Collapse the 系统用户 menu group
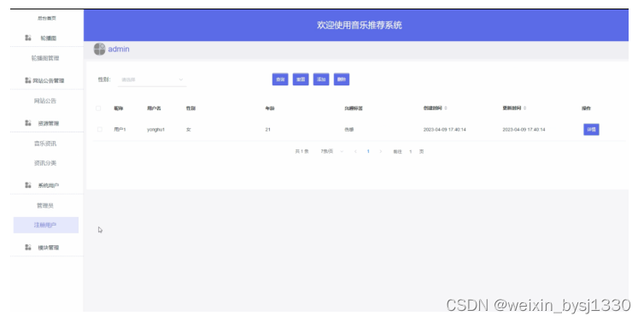 click(x=46, y=185)
